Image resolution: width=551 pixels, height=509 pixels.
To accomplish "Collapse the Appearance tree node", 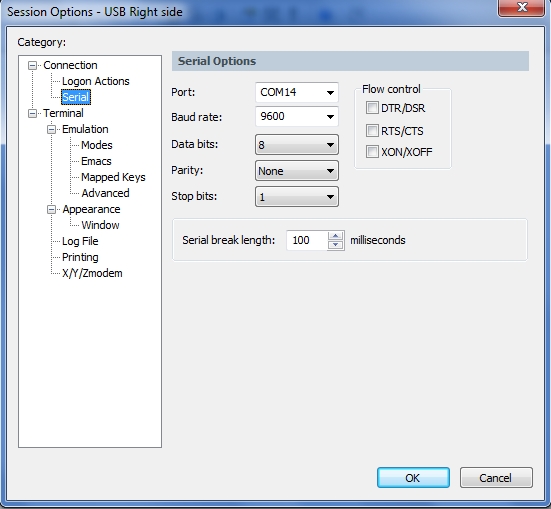I will click(51, 210).
